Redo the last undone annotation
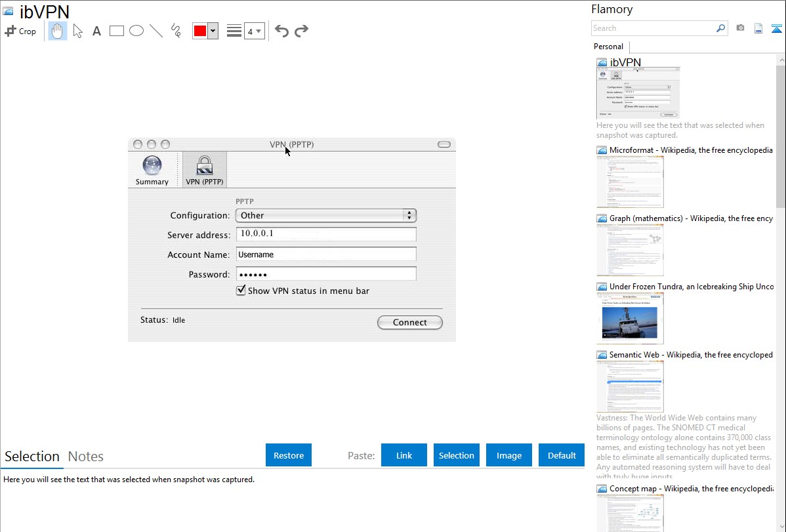This screenshot has height=532, width=786. [x=301, y=31]
